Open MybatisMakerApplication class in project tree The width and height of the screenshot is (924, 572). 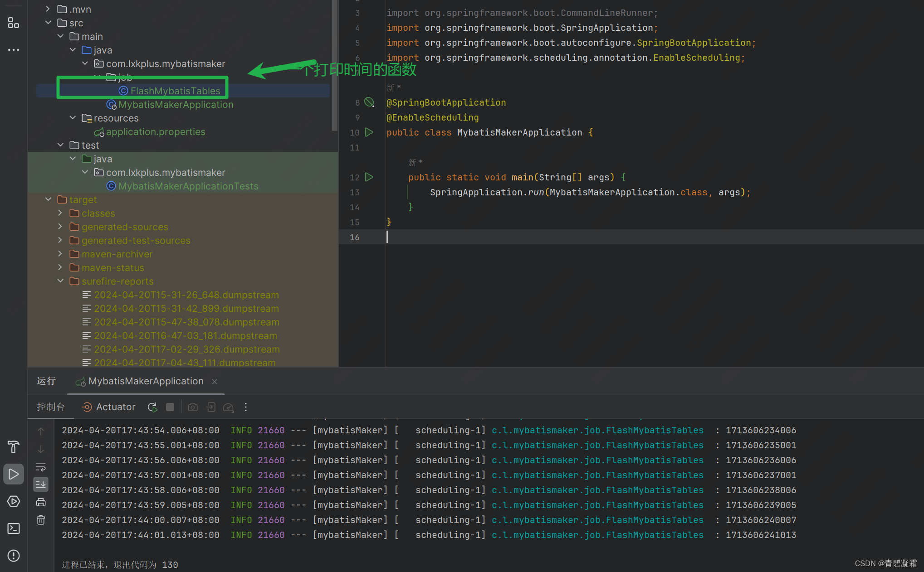coord(176,104)
